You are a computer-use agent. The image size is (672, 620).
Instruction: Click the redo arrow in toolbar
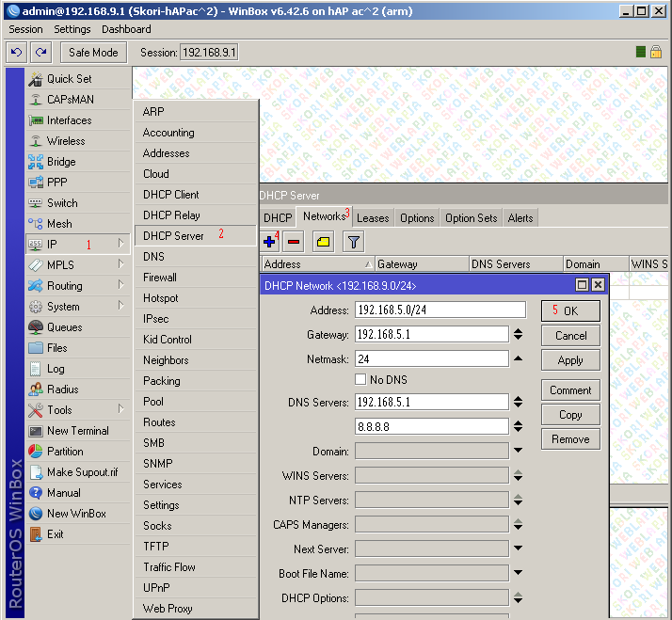(40, 53)
